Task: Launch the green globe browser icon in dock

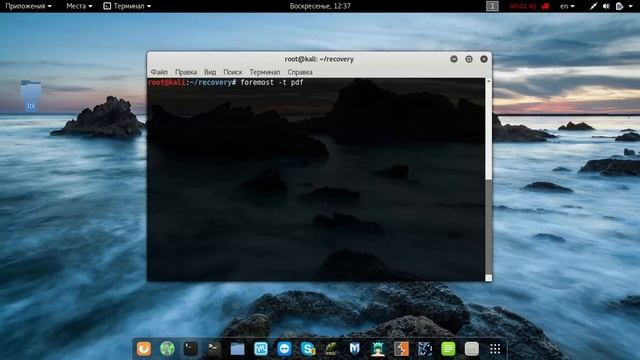Action: [167, 349]
